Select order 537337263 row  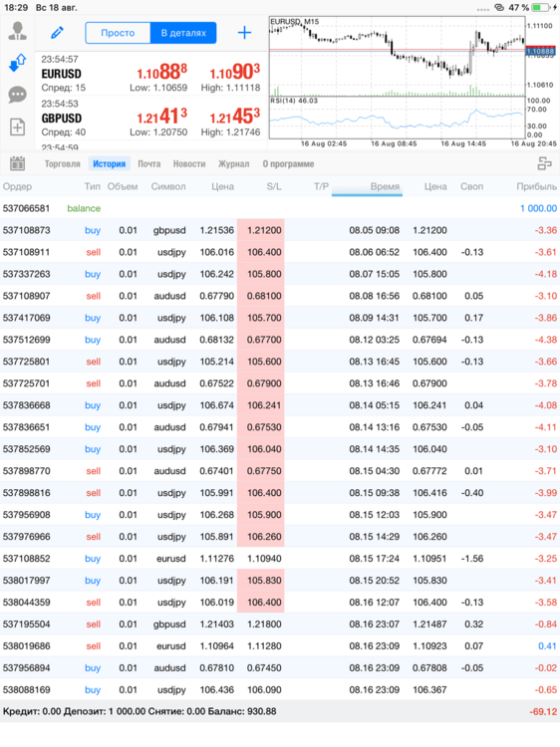click(280, 274)
